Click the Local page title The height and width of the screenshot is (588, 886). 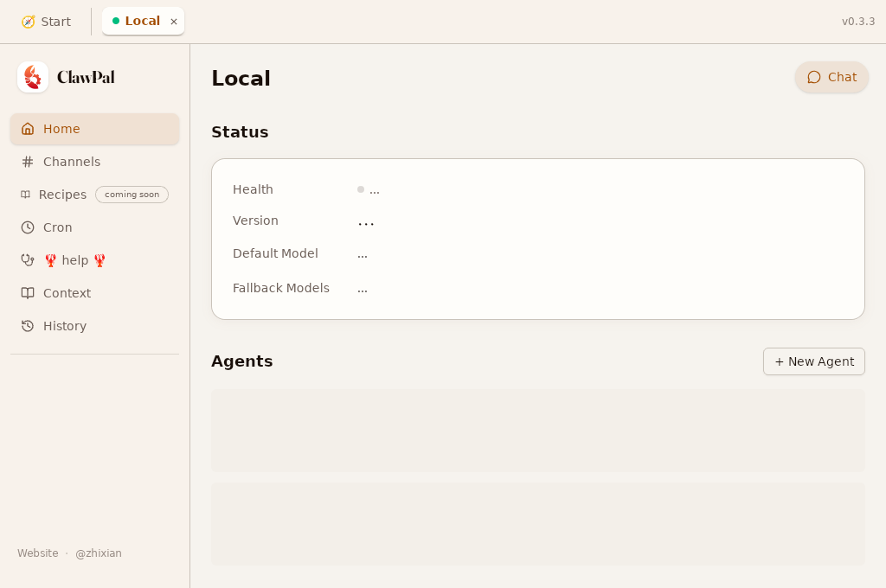point(241,79)
